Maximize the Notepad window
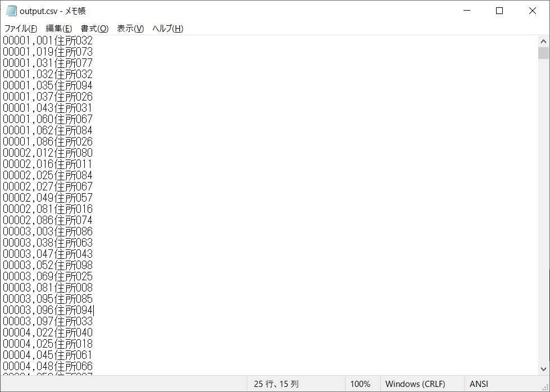The image size is (550, 392). point(499,11)
